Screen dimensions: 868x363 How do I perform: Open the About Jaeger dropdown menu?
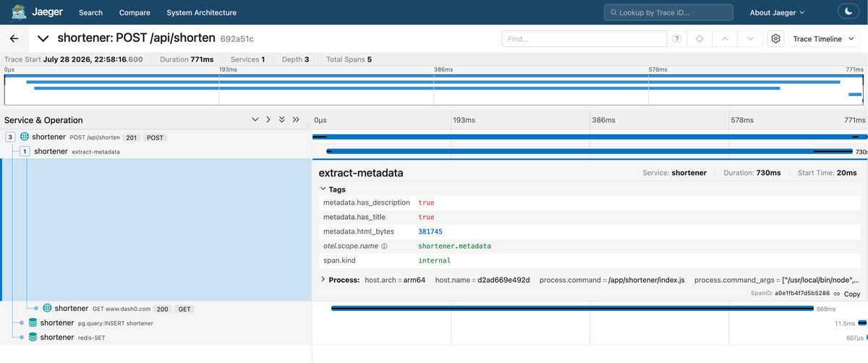pyautogui.click(x=778, y=12)
